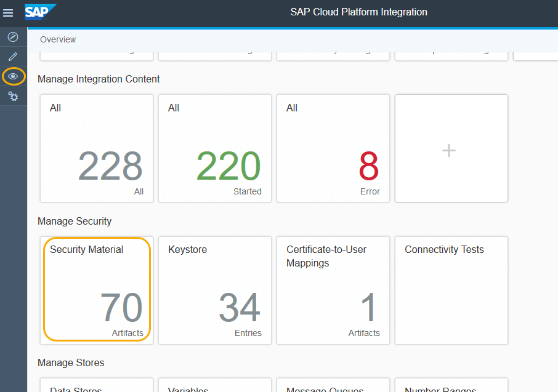558x392 pixels.
Task: Open the Discover compass icon
Action: tap(13, 37)
